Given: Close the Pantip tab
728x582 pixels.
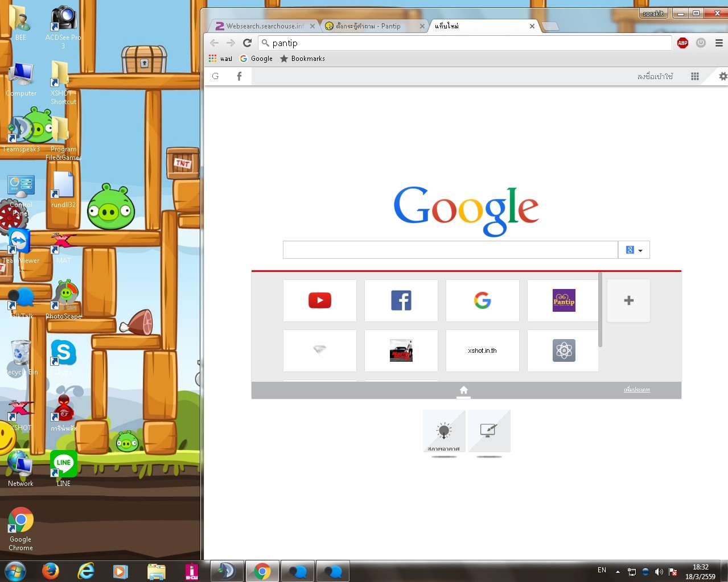Looking at the screenshot, I should 422,26.
